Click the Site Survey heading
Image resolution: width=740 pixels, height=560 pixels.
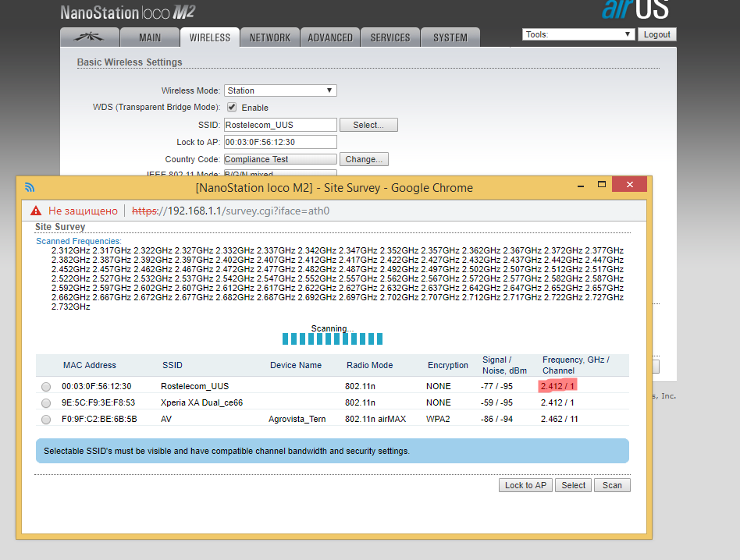60,227
